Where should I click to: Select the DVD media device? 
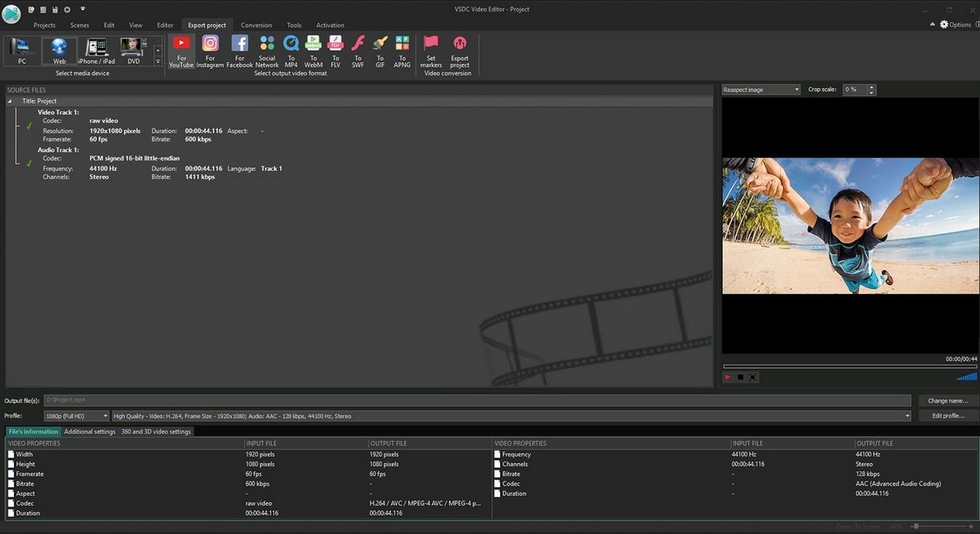[x=133, y=50]
